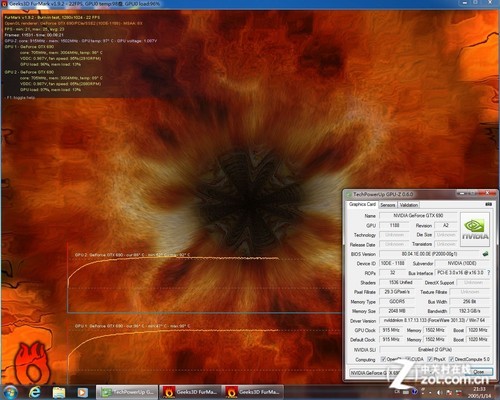This screenshot has width=500, height=400.
Task: Toggle the PhysX computing checkbox
Action: tap(430, 359)
